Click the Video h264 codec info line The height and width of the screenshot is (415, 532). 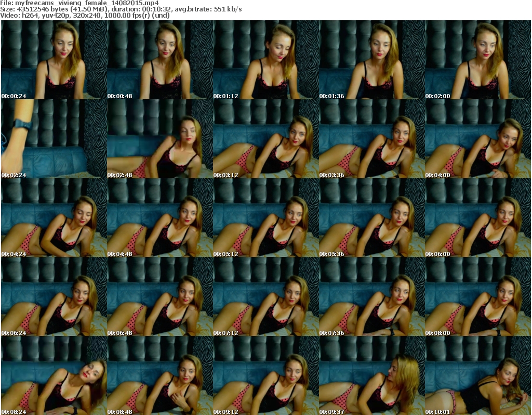[x=85, y=15]
